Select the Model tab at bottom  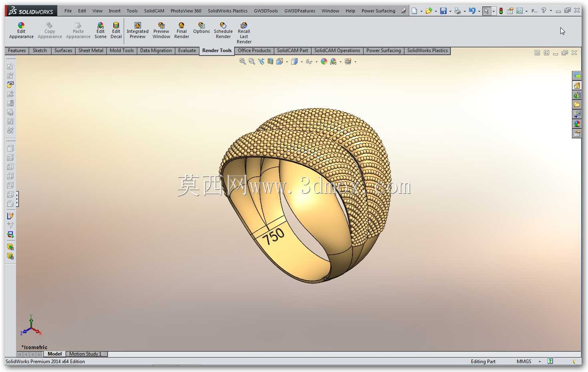54,354
